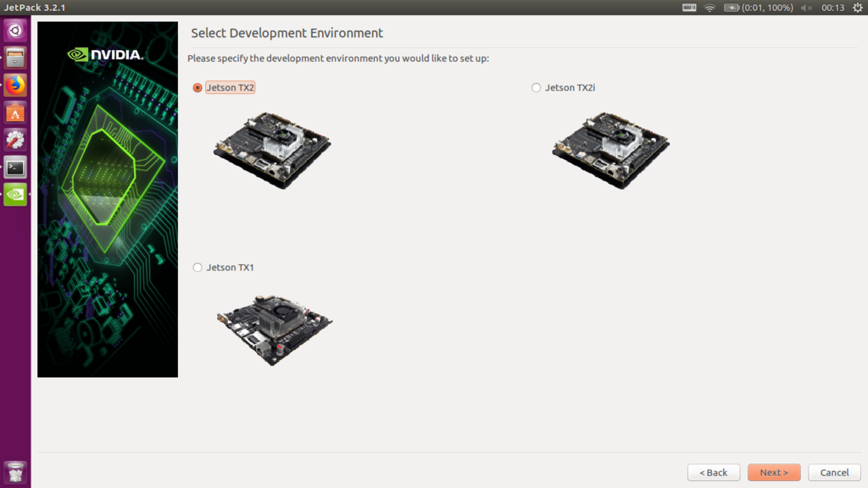Viewport: 868px width, 488px height.
Task: Open System Settings wrench icon
Action: pyautogui.click(x=15, y=140)
